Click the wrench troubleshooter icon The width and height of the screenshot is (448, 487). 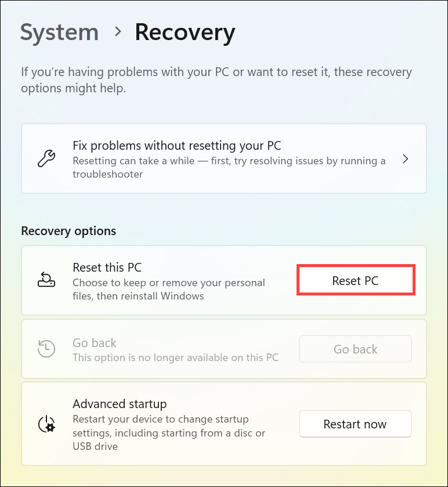(46, 158)
